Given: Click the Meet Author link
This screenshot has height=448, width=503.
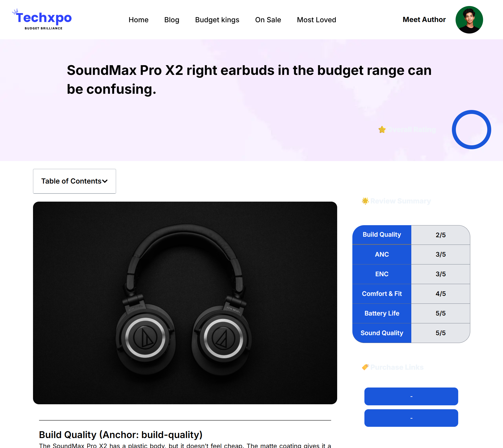Looking at the screenshot, I should coord(424,20).
